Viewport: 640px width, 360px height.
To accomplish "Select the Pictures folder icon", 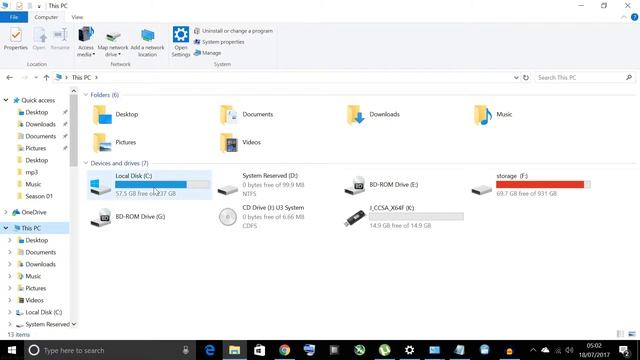I will [102, 142].
